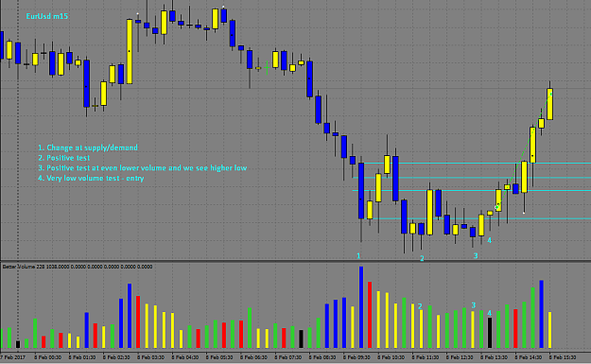Select the "3" marker in the price chart
591x364 pixels.
476,256
